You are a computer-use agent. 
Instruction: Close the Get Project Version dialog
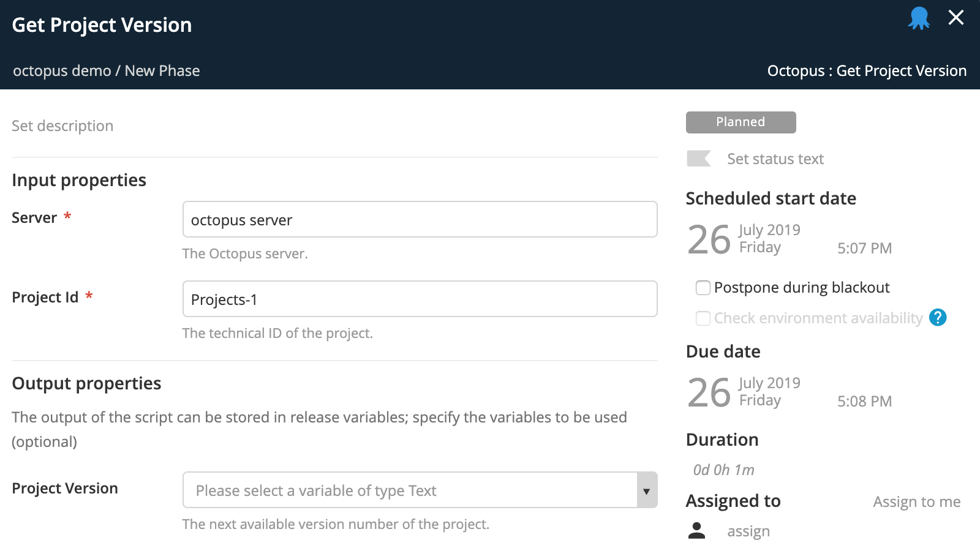pyautogui.click(x=956, y=18)
